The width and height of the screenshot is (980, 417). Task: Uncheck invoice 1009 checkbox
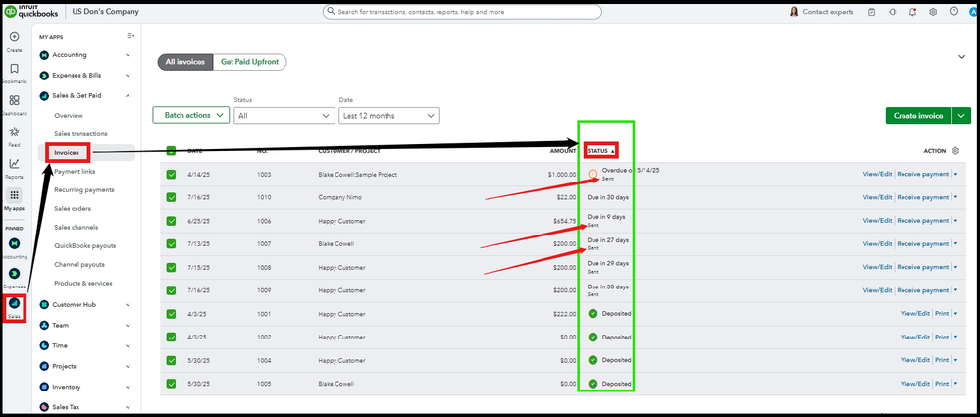tap(172, 290)
